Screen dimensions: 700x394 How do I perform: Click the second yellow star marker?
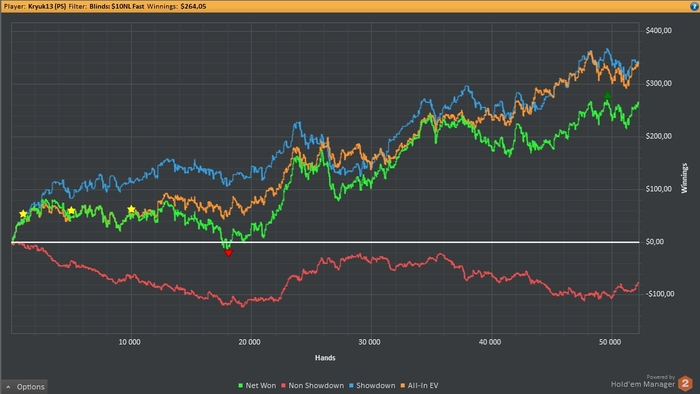(x=71, y=211)
